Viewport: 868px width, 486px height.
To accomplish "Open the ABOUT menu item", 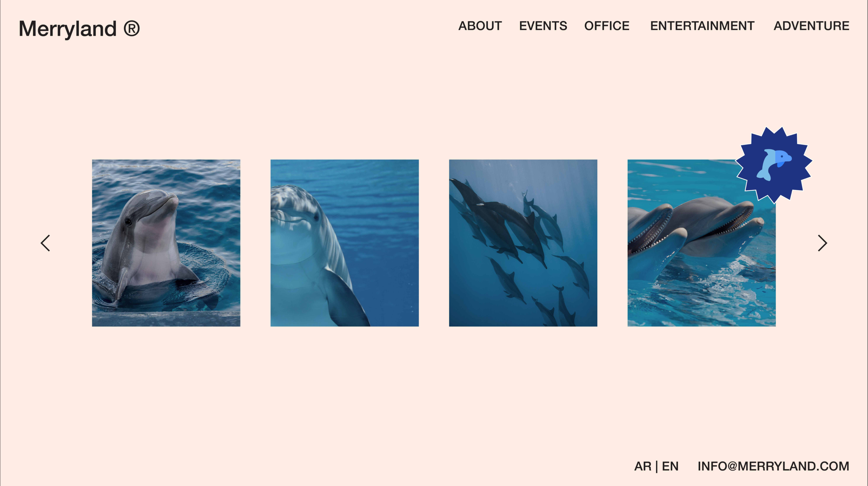I will point(480,26).
